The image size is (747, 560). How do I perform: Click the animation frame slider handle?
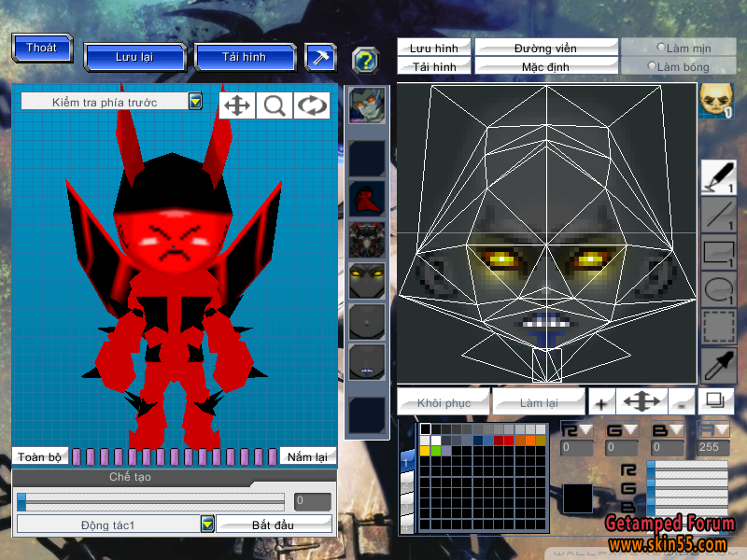coord(21,502)
